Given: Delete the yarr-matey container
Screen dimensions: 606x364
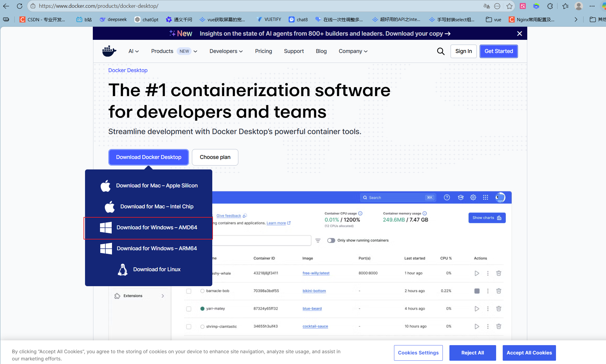Looking at the screenshot, I should point(499,309).
